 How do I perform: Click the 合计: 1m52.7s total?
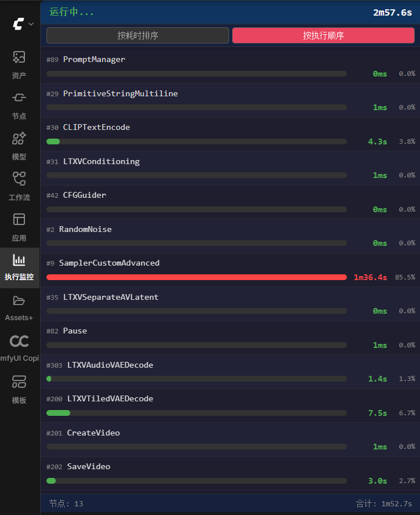(x=384, y=503)
